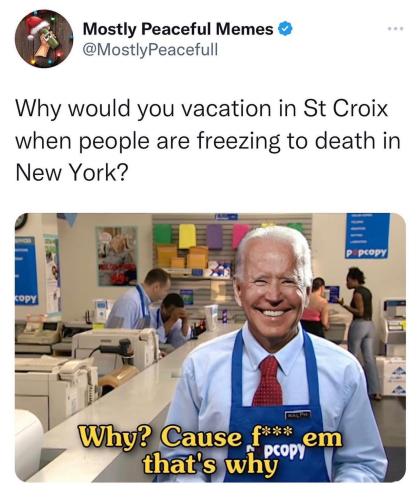Click the employee with head in hand
The width and height of the screenshot is (417, 500).
173,320
